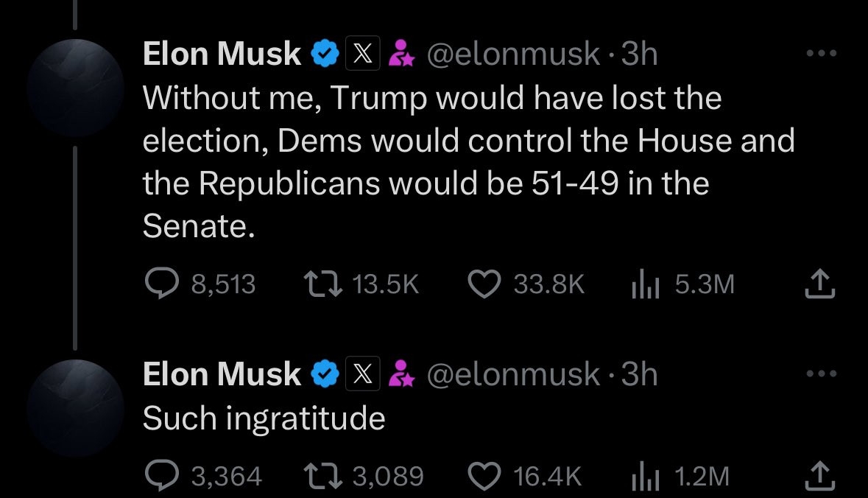
Task: Reply to the "Such ingratitude" tweet
Action: [x=157, y=477]
